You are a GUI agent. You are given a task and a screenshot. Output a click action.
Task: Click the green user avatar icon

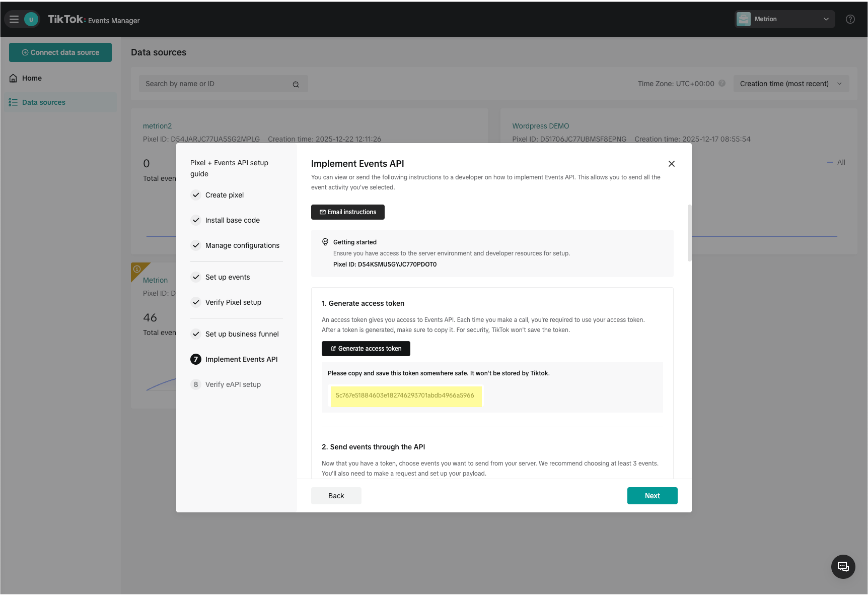(31, 19)
